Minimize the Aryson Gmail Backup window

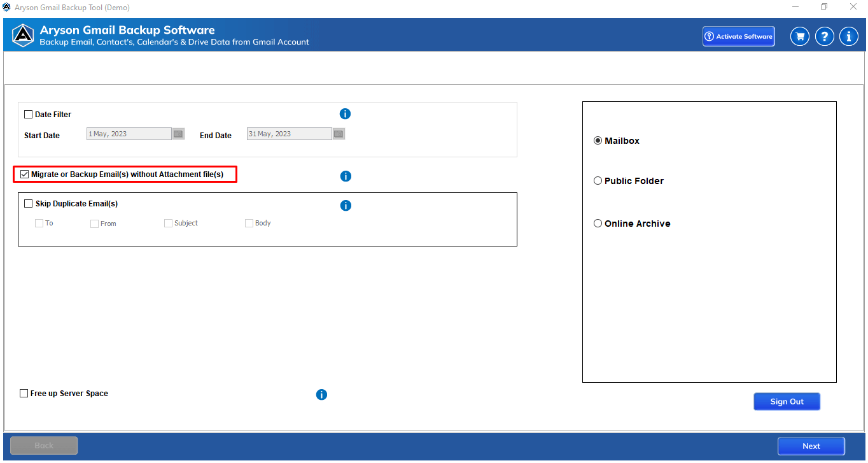click(x=795, y=7)
